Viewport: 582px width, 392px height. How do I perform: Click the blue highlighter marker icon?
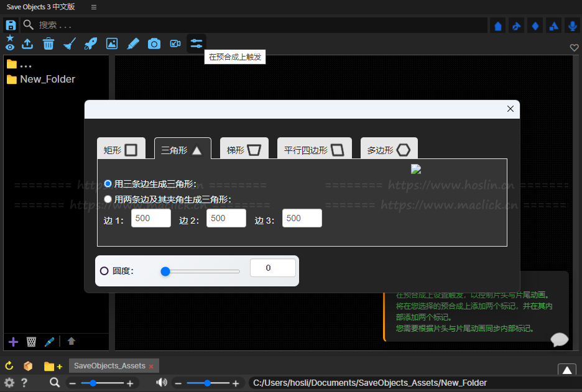[133, 43]
